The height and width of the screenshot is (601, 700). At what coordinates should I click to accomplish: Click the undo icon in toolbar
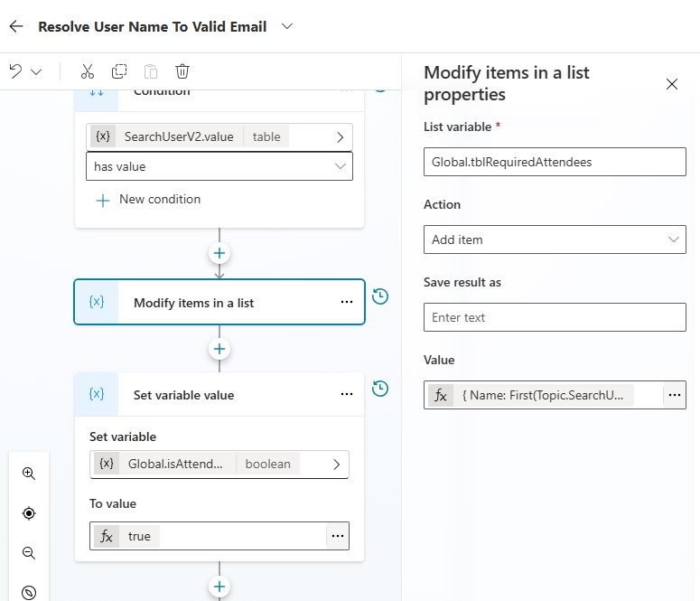click(15, 71)
